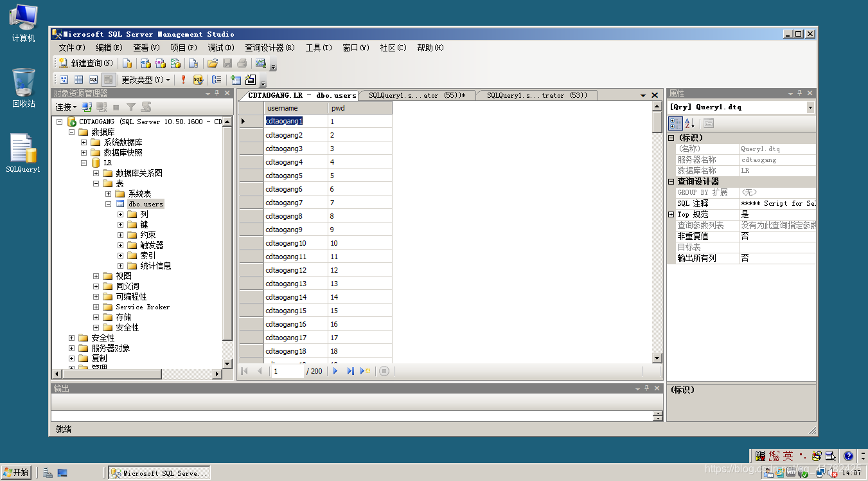Toggle the Show Diagram Pane icon

click(64, 80)
